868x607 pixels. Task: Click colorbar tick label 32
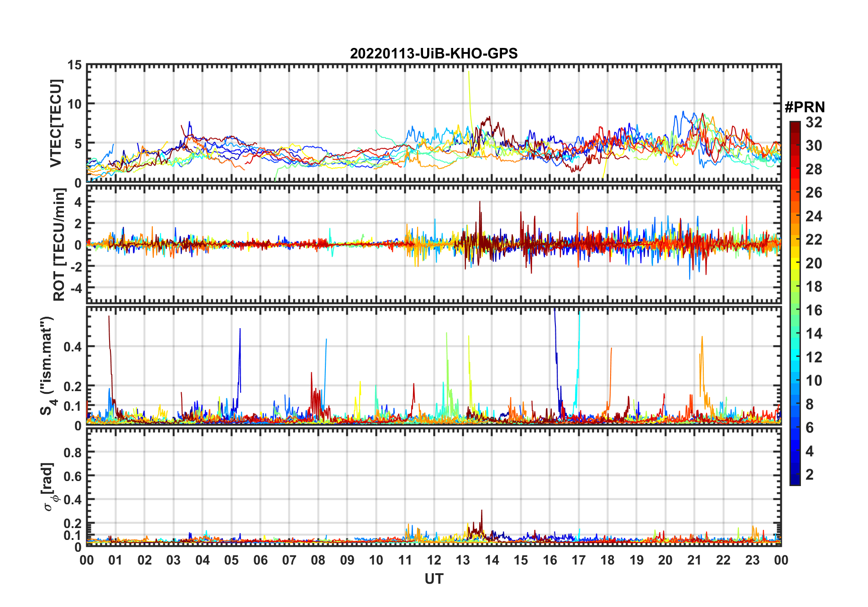[x=814, y=122]
